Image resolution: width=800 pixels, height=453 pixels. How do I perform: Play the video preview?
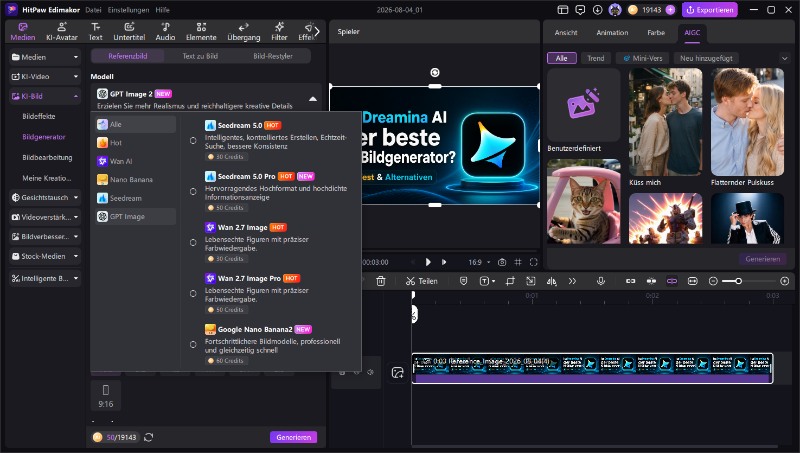[x=428, y=262]
